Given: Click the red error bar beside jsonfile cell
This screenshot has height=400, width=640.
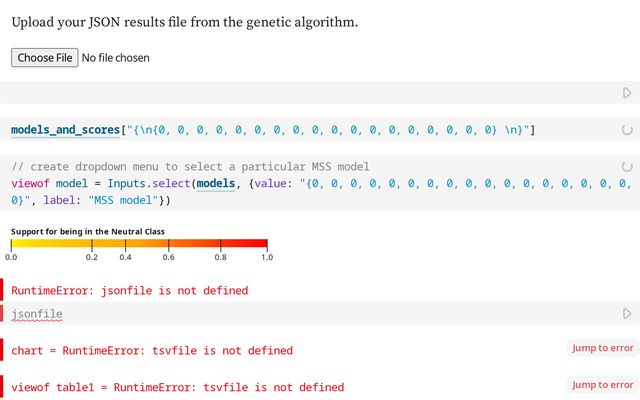Looking at the screenshot, I should (3, 314).
